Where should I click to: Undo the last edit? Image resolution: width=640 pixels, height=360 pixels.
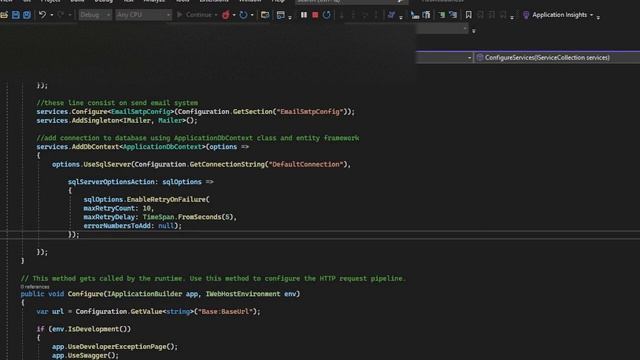pos(42,15)
